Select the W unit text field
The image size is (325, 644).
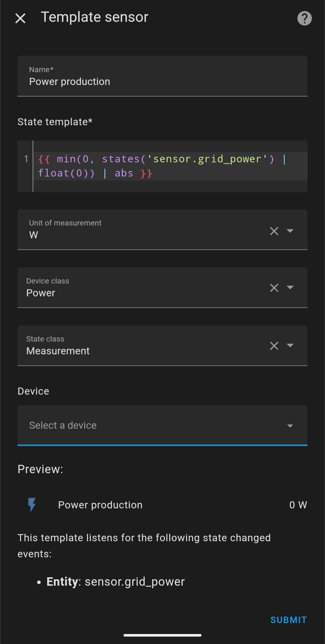(x=97, y=235)
